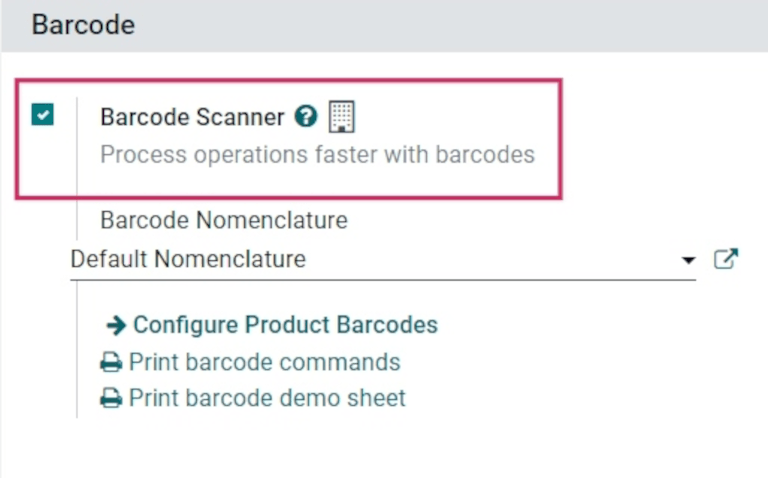Click the Barcode section heading

(83, 25)
